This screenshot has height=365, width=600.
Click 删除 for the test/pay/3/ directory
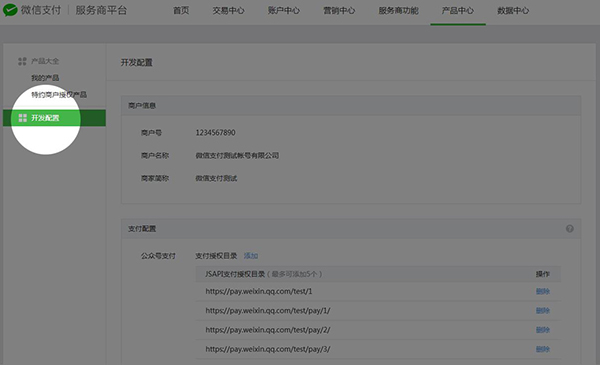(543, 349)
